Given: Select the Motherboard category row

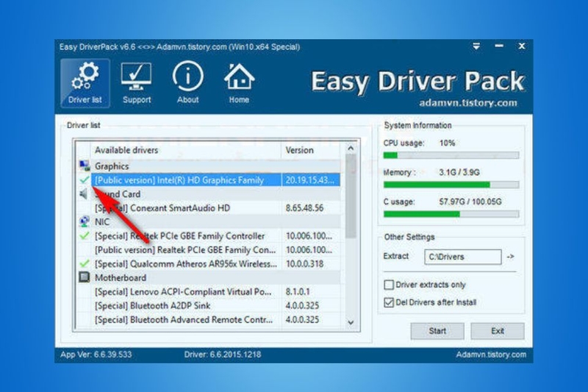Looking at the screenshot, I should click(x=208, y=277).
